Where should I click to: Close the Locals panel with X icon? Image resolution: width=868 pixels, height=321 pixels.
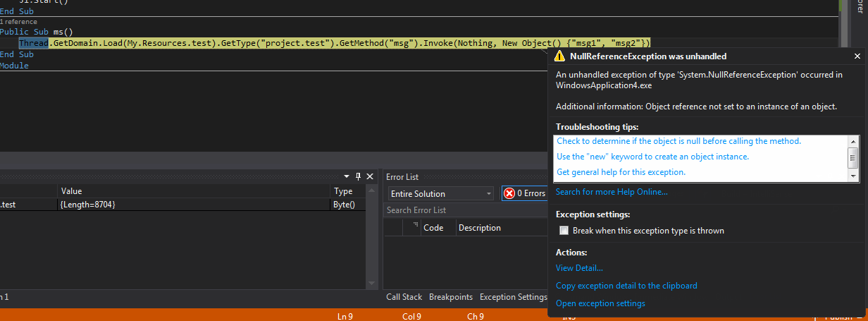pyautogui.click(x=370, y=176)
